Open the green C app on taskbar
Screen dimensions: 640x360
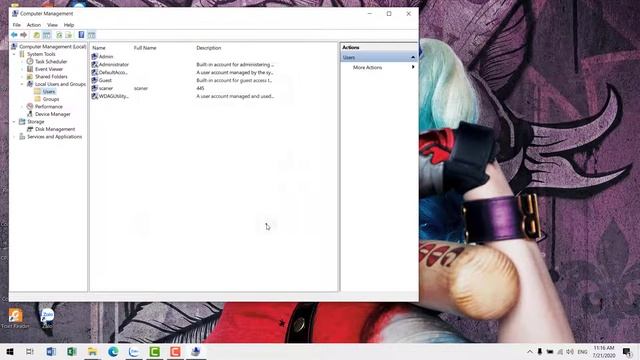click(x=155, y=351)
